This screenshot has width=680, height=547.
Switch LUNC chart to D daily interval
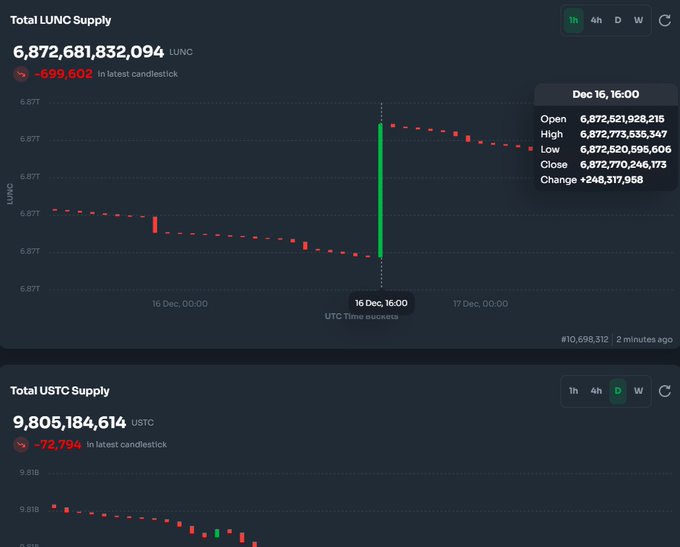point(618,20)
